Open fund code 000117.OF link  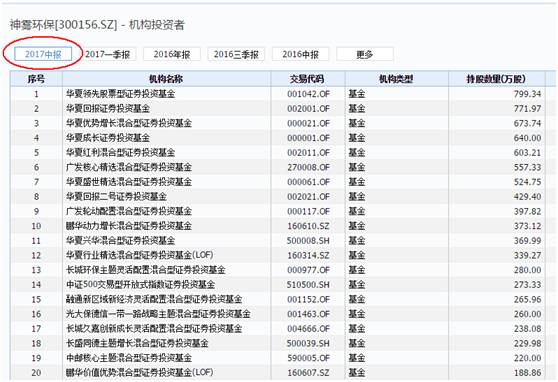(308, 211)
